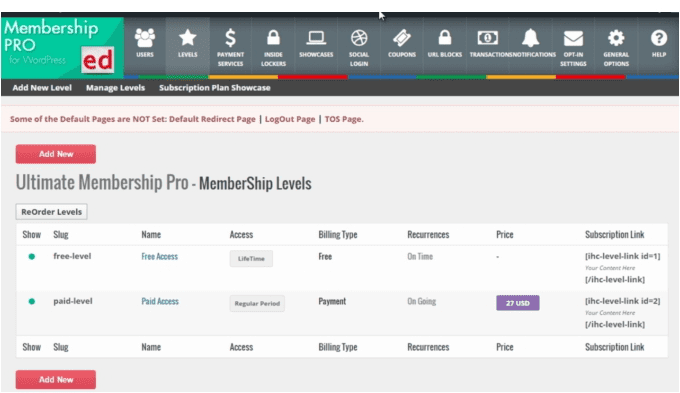The width and height of the screenshot is (680, 393).
Task: Open Add New Level submenu item
Action: pos(42,88)
